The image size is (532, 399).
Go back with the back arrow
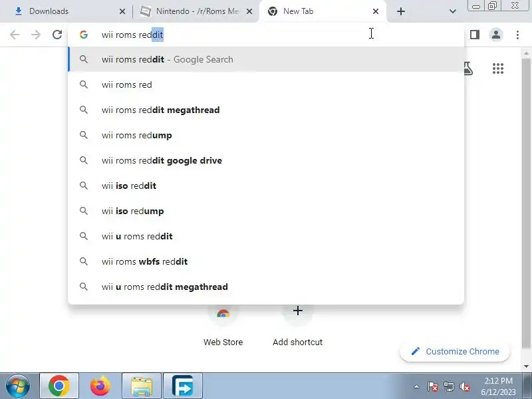(15, 35)
